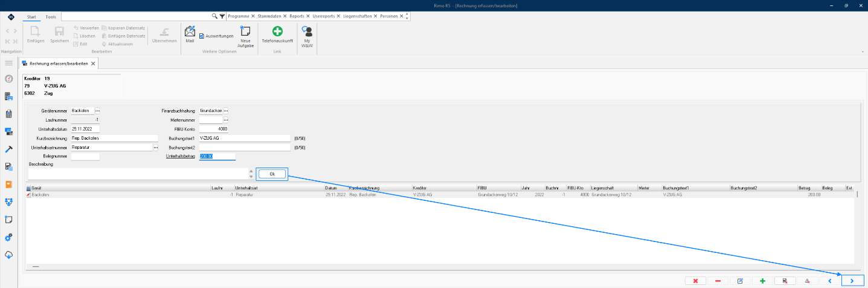Open Finanzbuchhaltung lookup ellipsis button
Screen dimensions: 868x288
[226, 111]
